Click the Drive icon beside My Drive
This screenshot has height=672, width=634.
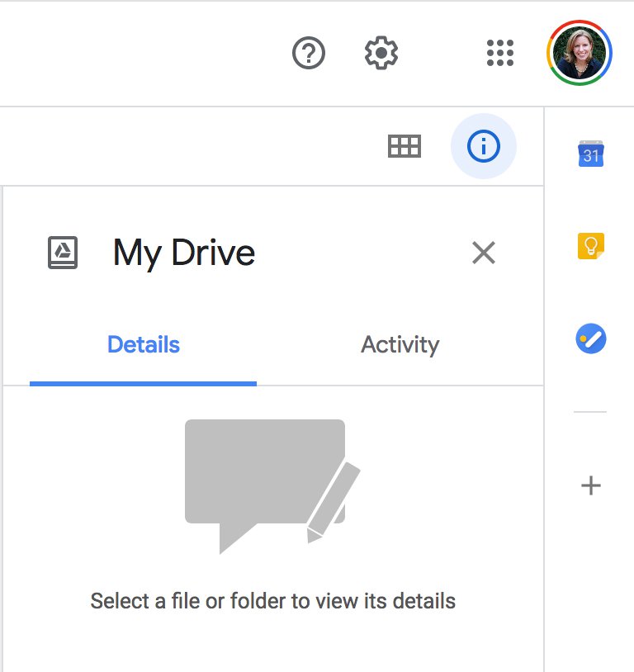63,253
